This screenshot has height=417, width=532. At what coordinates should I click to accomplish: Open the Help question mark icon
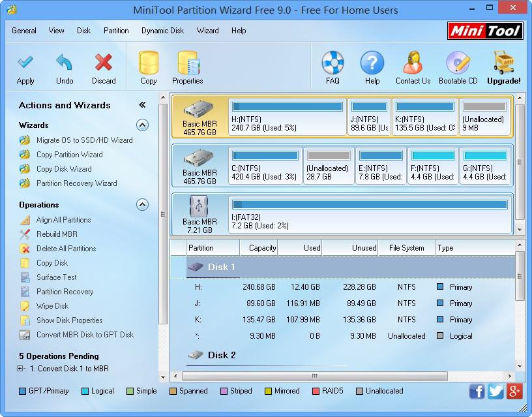(x=372, y=63)
